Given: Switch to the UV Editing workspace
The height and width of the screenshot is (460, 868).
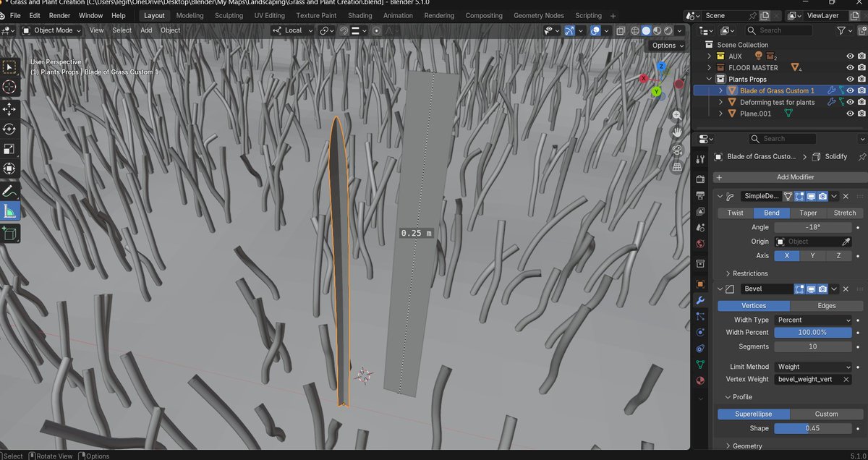Looking at the screenshot, I should tap(269, 15).
